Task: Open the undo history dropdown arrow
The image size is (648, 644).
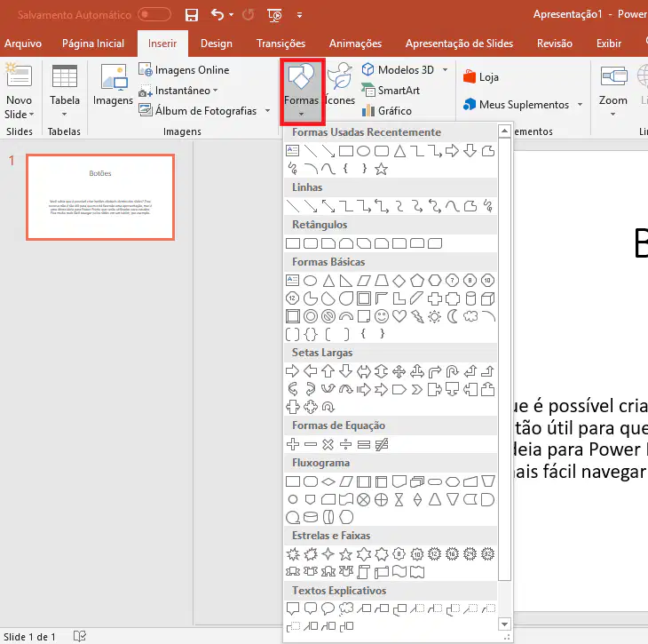Action: pos(232,15)
